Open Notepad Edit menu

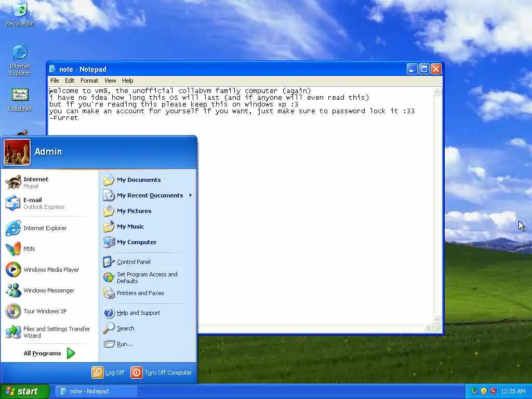(x=70, y=81)
